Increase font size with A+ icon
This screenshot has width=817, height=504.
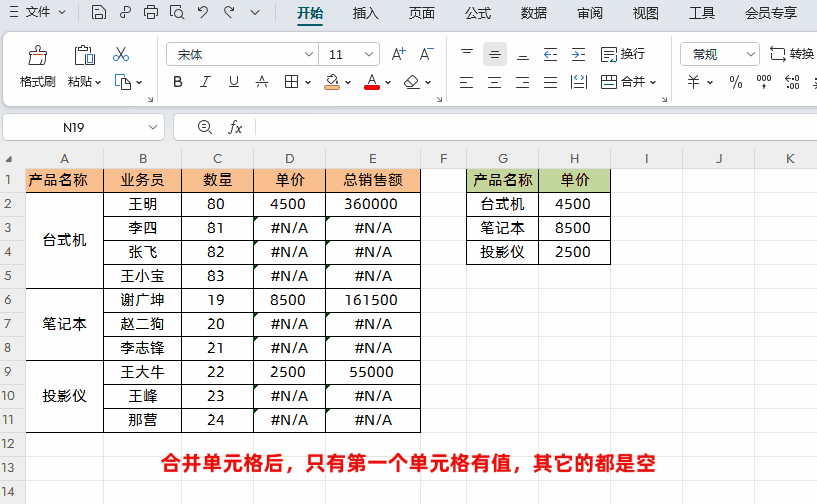[x=399, y=54]
